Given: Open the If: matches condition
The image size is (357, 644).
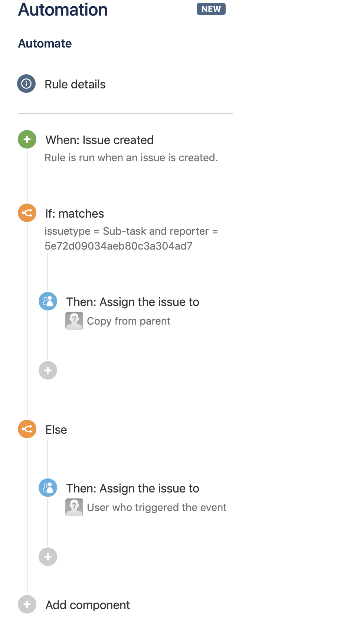Looking at the screenshot, I should coord(75,214).
